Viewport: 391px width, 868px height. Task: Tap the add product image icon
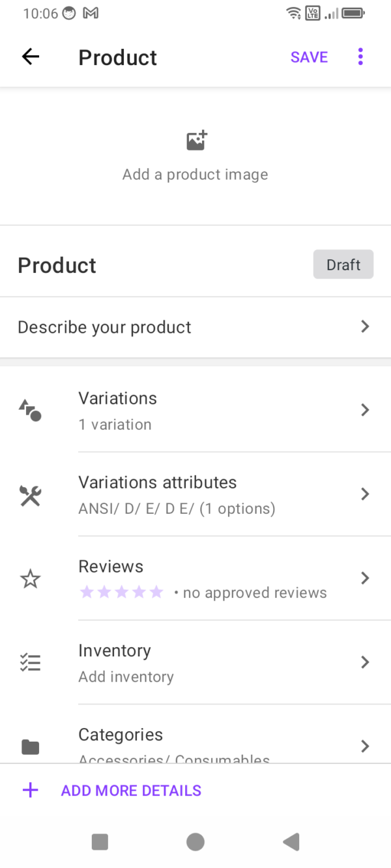pos(196,141)
